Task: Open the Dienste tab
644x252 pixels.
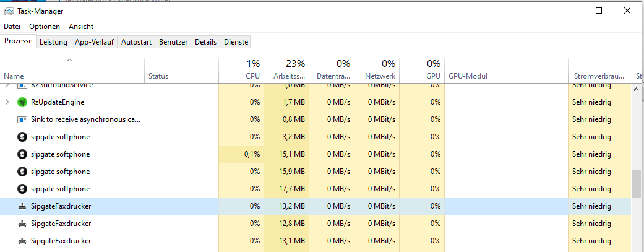Action: point(236,42)
